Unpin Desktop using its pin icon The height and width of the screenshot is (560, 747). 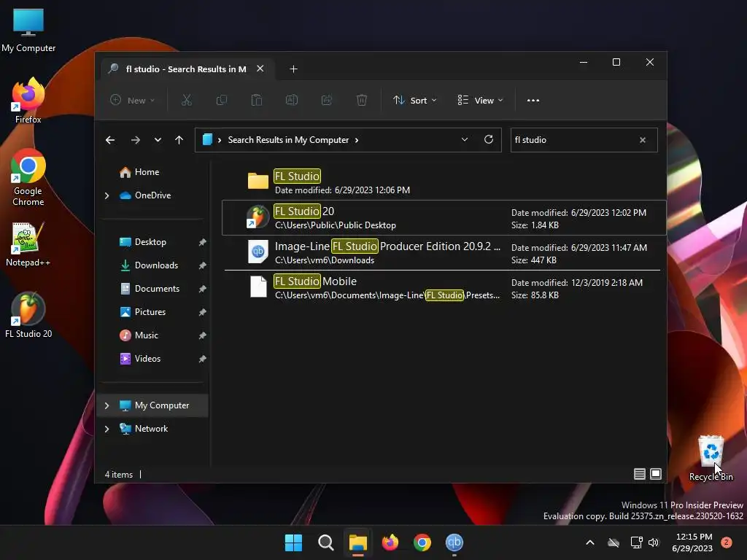pyautogui.click(x=203, y=242)
